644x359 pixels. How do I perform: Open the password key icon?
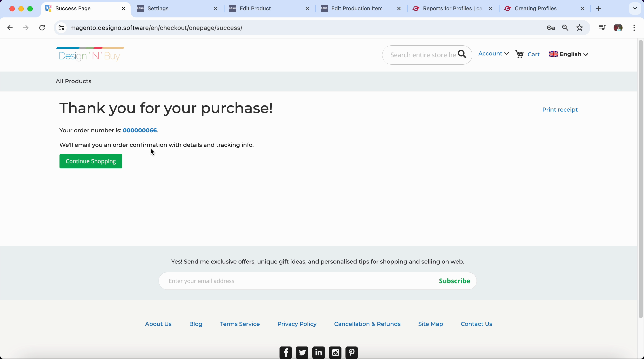coord(551,28)
